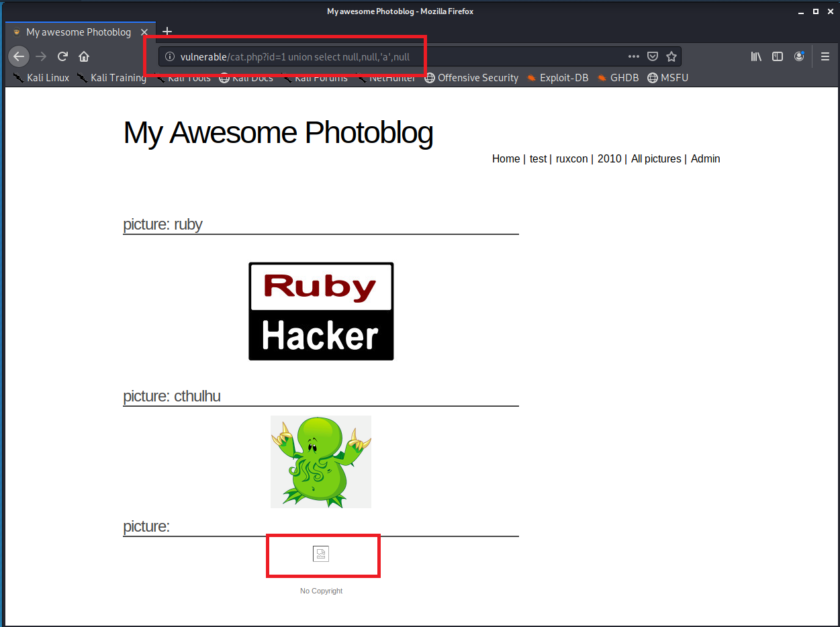Select the My awesome Photoblog tab
The image size is (840, 627).
click(77, 32)
